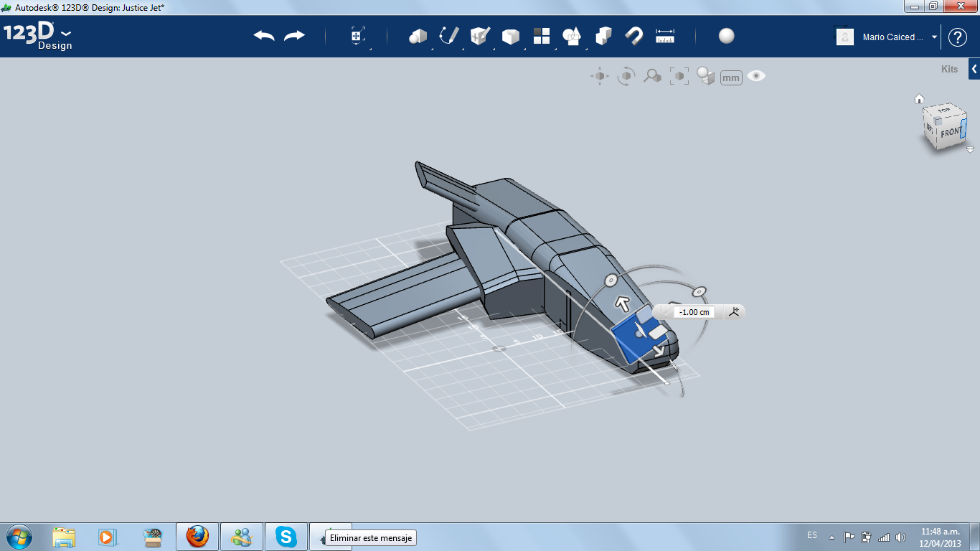Open the Transform tool

(357, 37)
